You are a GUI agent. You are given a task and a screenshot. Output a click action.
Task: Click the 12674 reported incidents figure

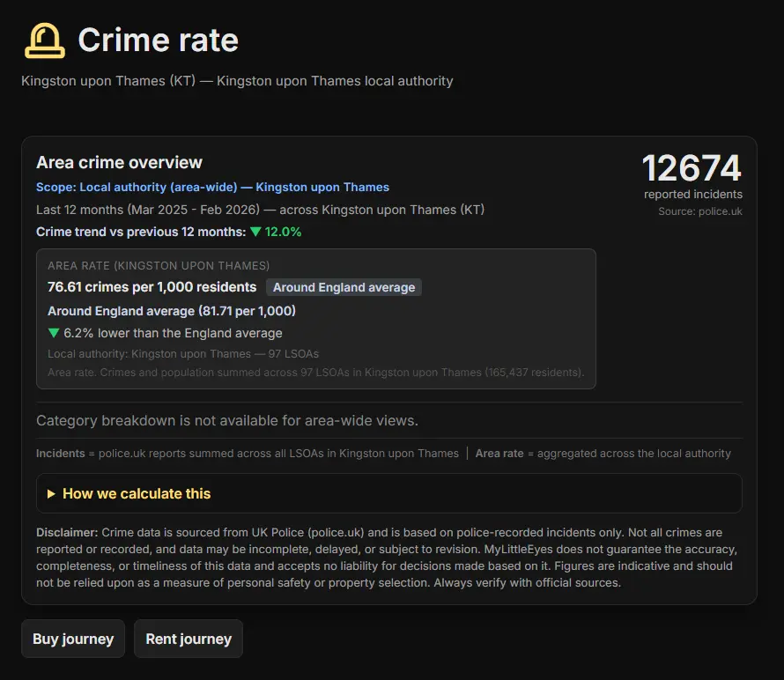[692, 169]
